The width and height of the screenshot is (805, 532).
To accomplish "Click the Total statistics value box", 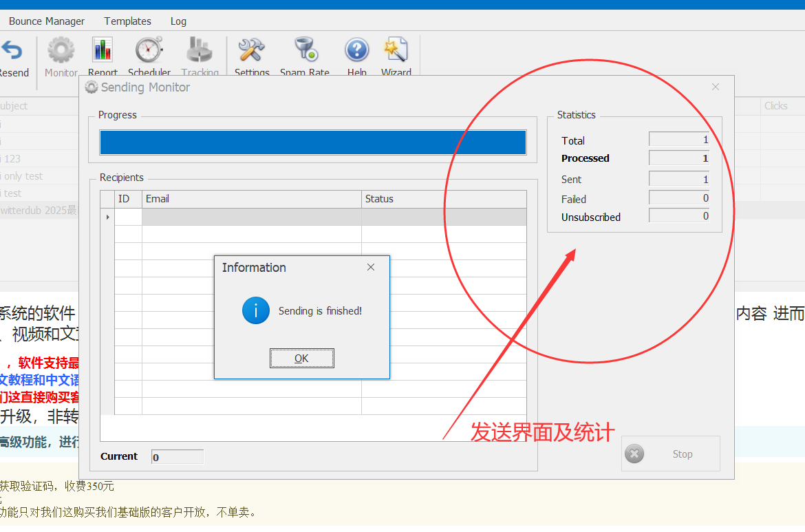I will point(678,140).
